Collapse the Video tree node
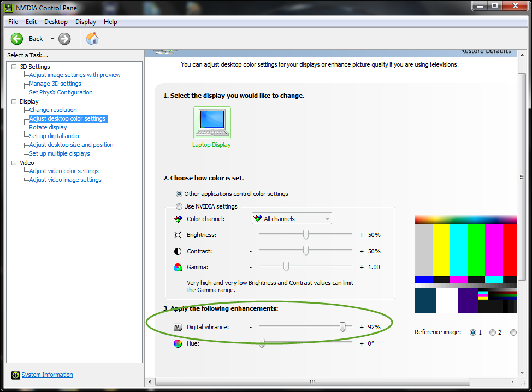This screenshot has height=392, width=532. pyautogui.click(x=14, y=163)
